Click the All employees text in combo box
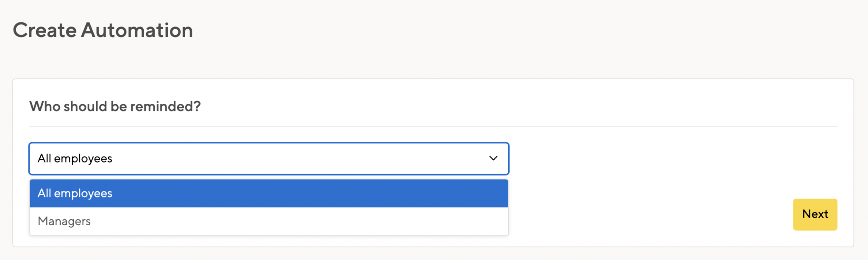The image size is (868, 260). [x=75, y=158]
